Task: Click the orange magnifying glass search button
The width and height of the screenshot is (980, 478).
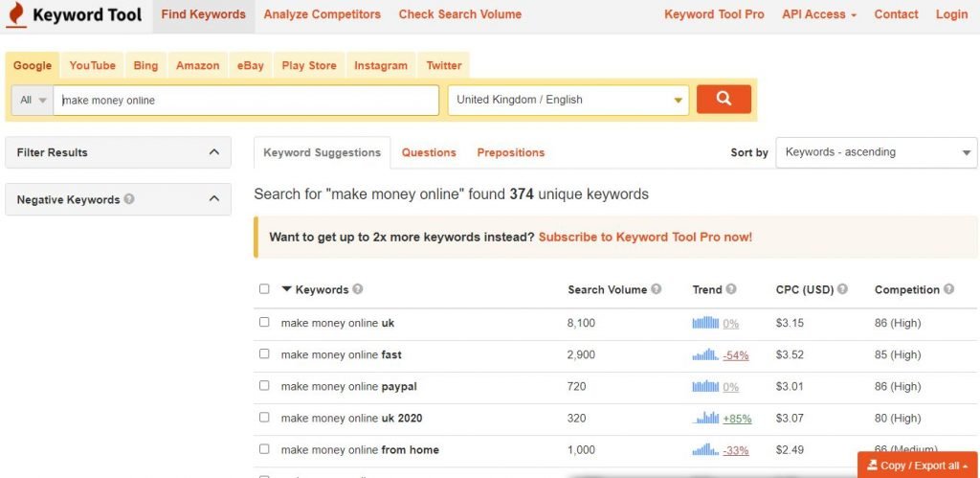Action: 724,99
